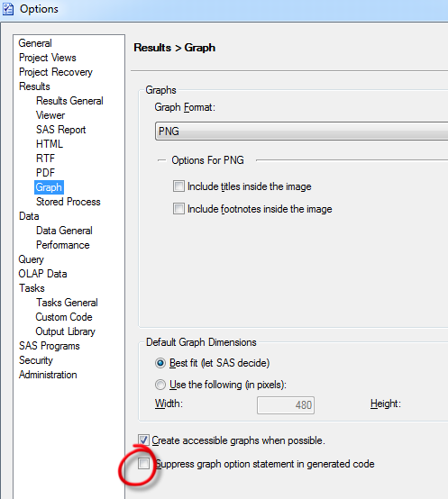Check Suppress graph option statement checkbox
The image size is (448, 499).
click(x=143, y=463)
